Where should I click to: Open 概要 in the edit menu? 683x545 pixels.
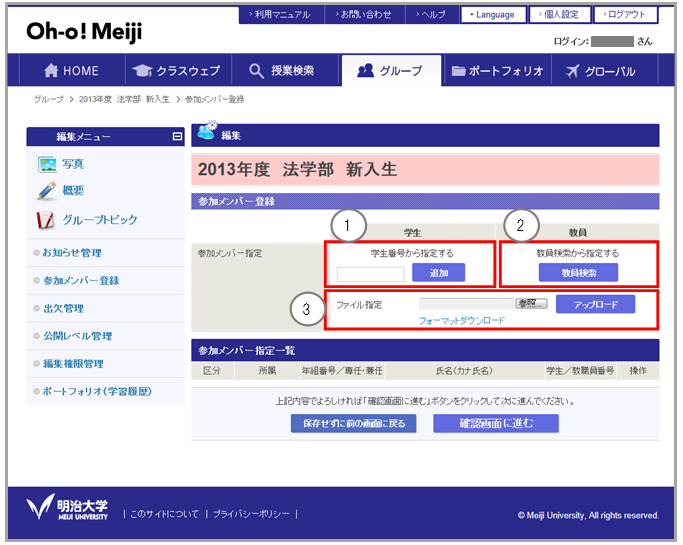click(73, 190)
